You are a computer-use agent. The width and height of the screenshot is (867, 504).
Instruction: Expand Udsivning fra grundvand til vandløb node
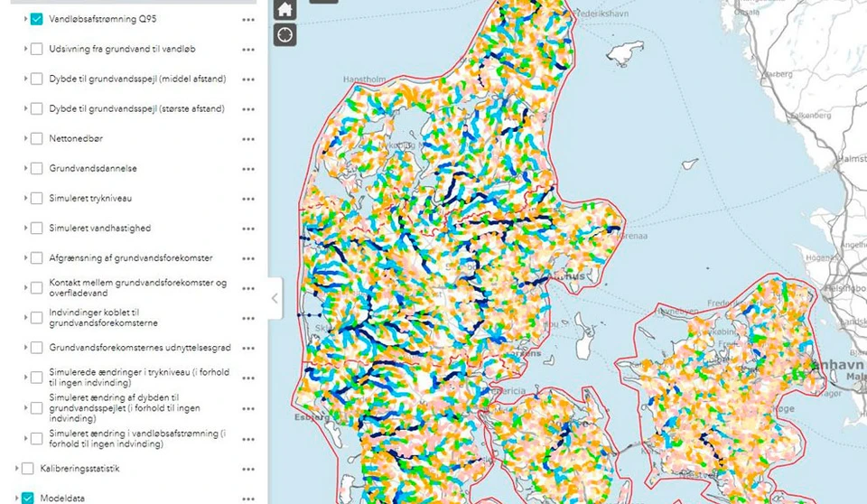coord(25,49)
